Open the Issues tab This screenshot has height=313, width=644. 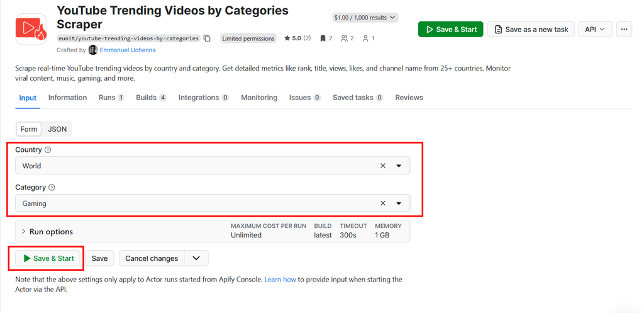pyautogui.click(x=305, y=98)
